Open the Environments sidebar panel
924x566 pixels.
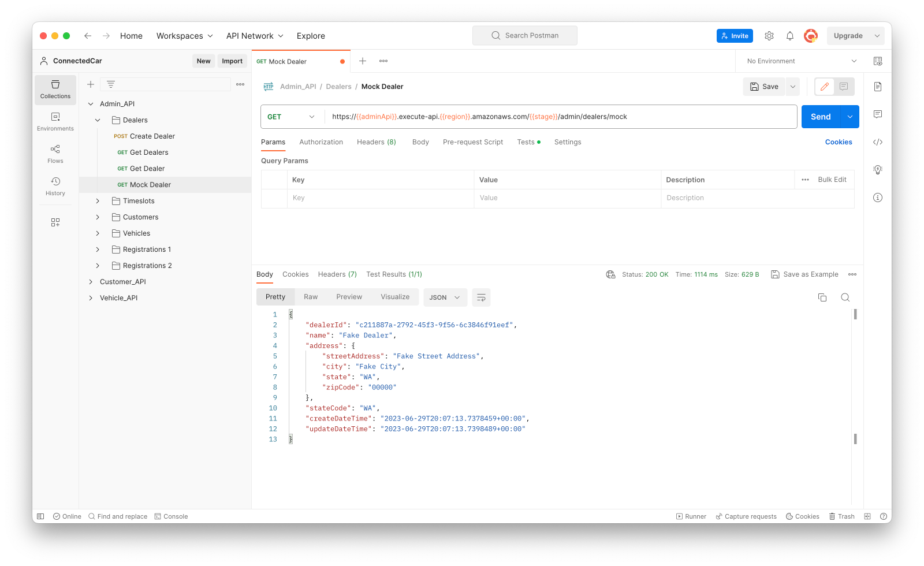click(55, 122)
